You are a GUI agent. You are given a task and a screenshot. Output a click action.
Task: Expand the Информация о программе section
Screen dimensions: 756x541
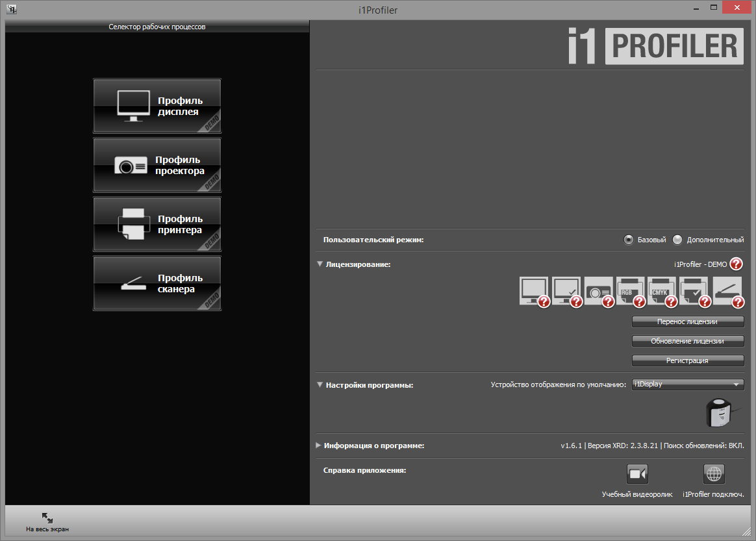click(x=318, y=446)
